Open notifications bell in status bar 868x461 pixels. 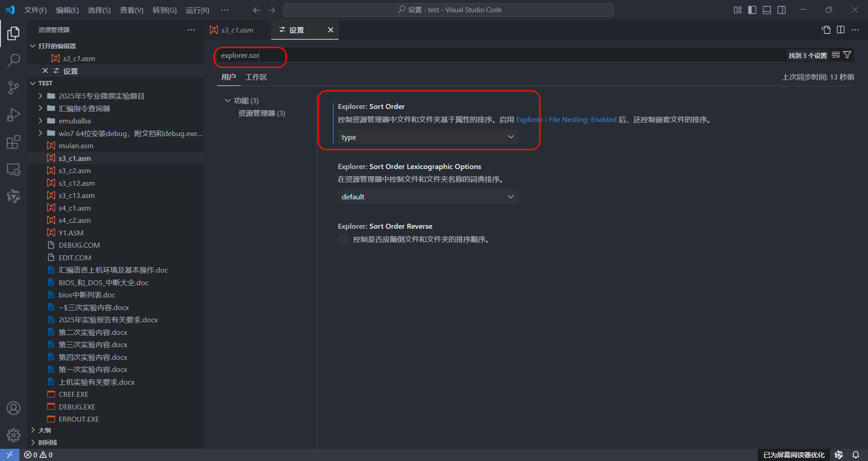[x=856, y=455]
